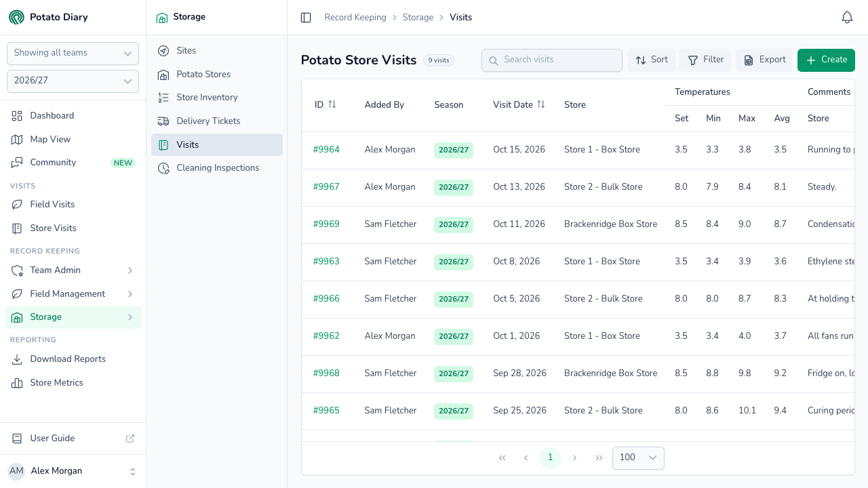Open Store Visits in the sidebar

pos(73,228)
